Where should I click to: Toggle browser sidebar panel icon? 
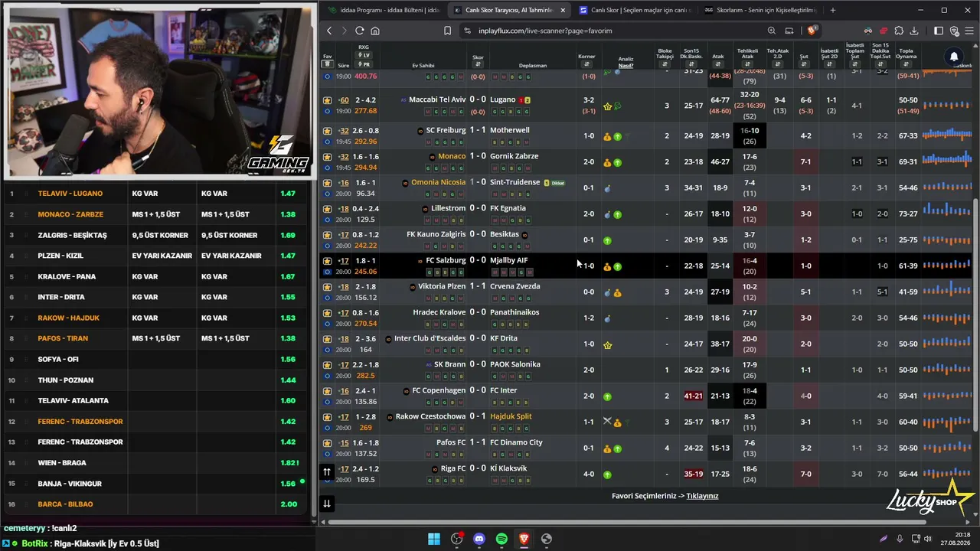(939, 31)
